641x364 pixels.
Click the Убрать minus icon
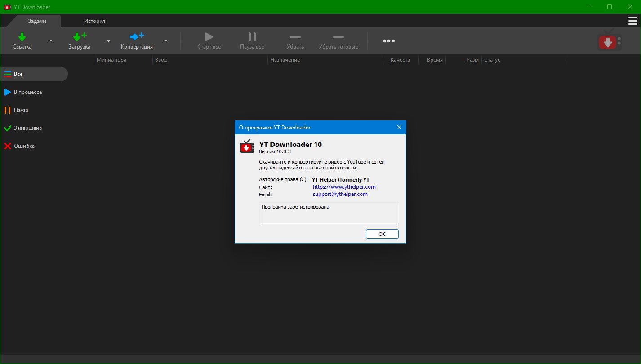[x=295, y=37]
